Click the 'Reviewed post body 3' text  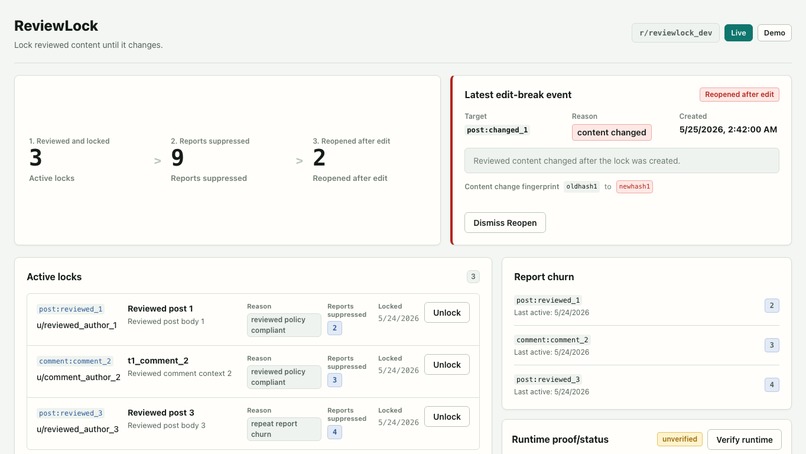pyautogui.click(x=166, y=425)
